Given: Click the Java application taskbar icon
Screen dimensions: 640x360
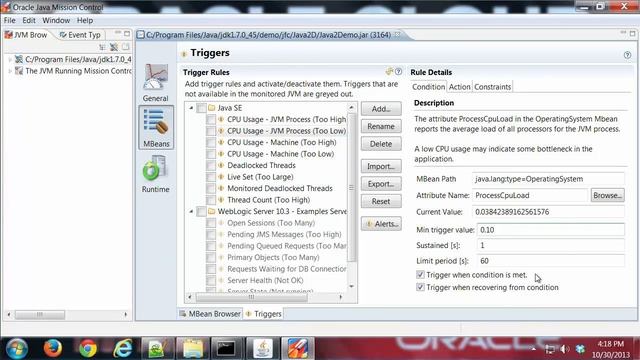Looking at the screenshot, I should click(263, 349).
